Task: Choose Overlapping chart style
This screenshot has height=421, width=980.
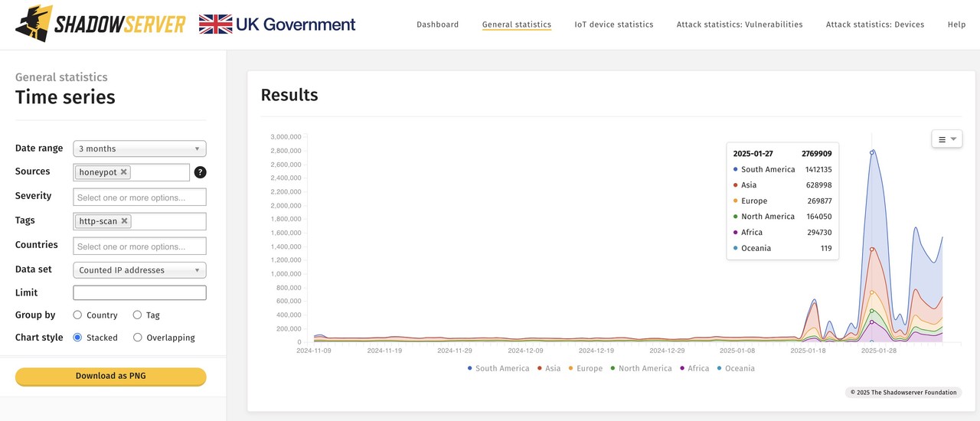Action: [x=138, y=338]
